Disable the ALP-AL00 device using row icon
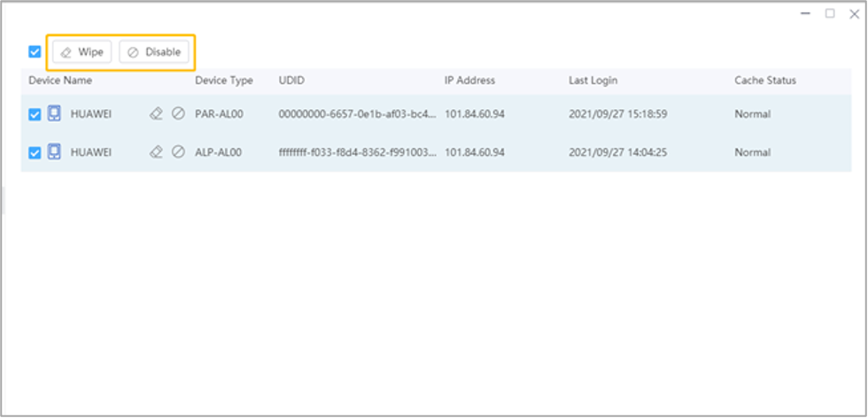Image resolution: width=868 pixels, height=418 pixels. [178, 152]
